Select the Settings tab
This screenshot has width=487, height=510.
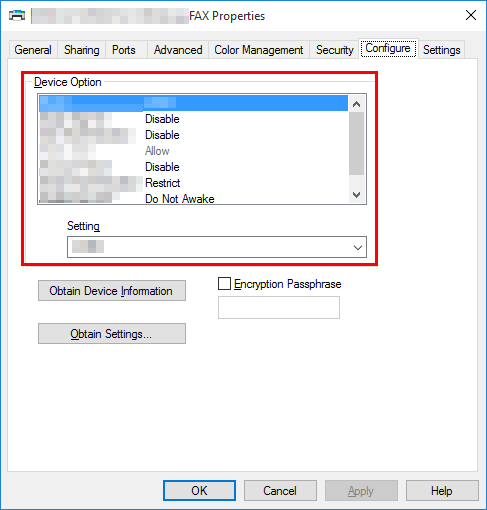pyautogui.click(x=442, y=50)
